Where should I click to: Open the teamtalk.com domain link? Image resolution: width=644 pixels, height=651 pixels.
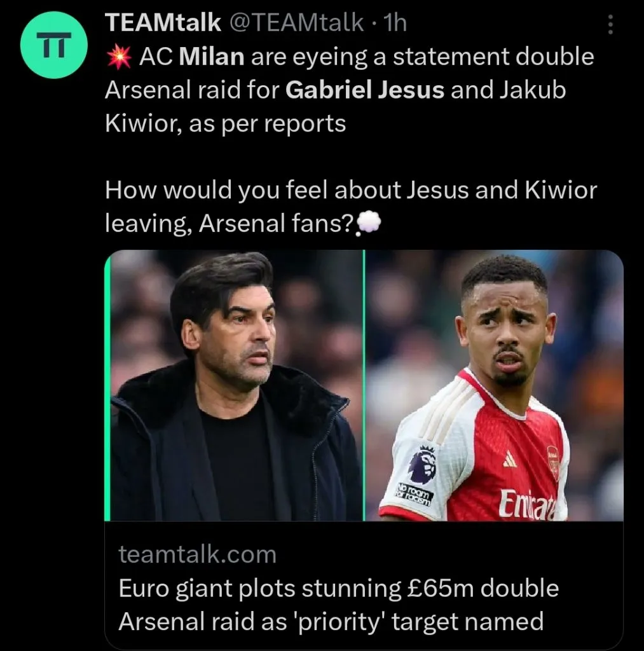pos(198,554)
